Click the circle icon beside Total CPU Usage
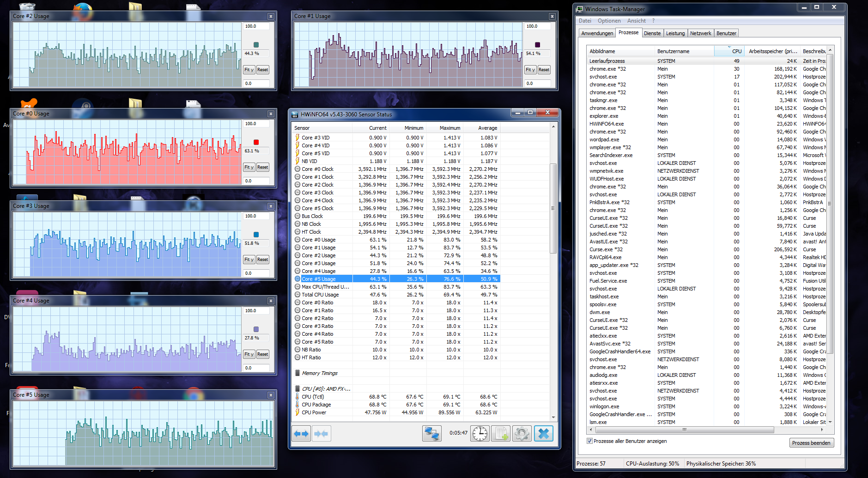Viewport: 868px width, 478px height. click(x=297, y=295)
